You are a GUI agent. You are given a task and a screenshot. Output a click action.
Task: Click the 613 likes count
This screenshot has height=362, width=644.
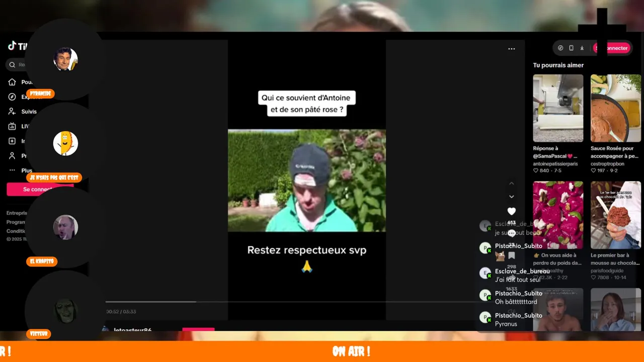[x=512, y=222]
